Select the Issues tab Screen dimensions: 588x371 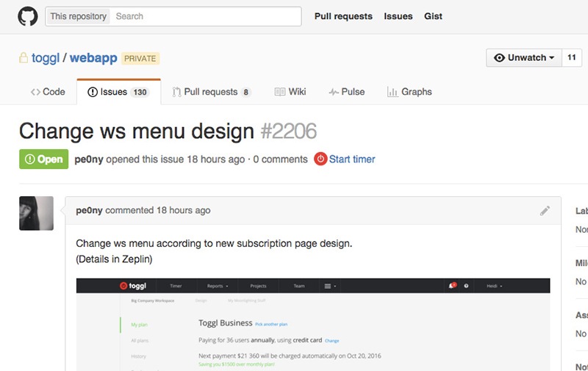118,92
